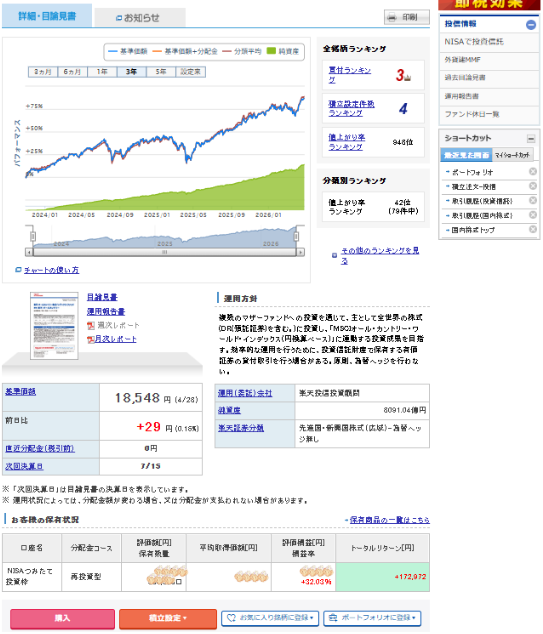The height and width of the screenshot is (634, 543).
Task: Click the heart icon on the お気に入り銘柄に登録 button
Action: 231,618
